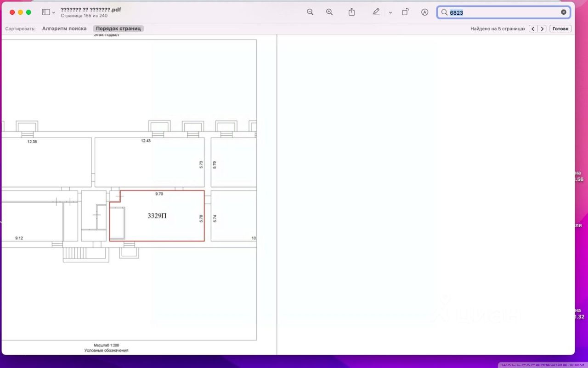Click room 3329П on the floor plan
Screen dimensions: 588x368
(157, 216)
